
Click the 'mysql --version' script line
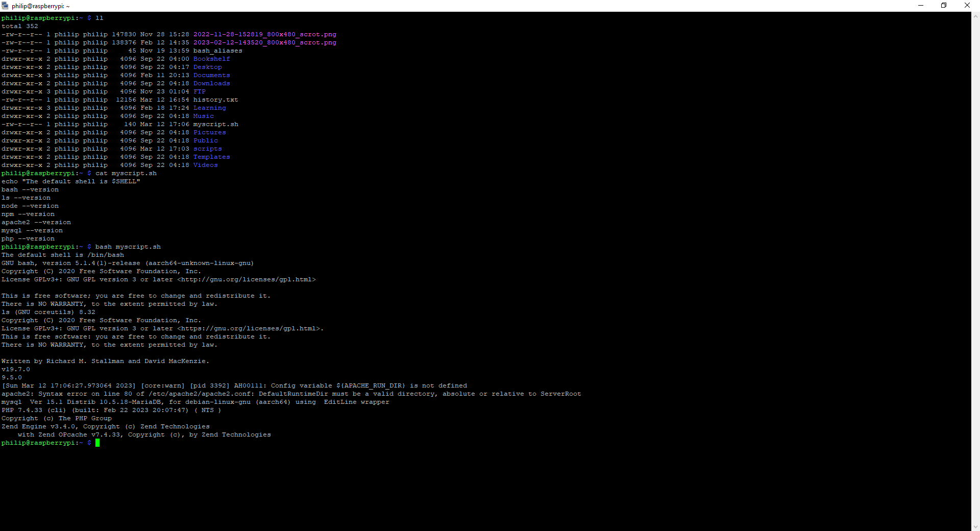(32, 230)
